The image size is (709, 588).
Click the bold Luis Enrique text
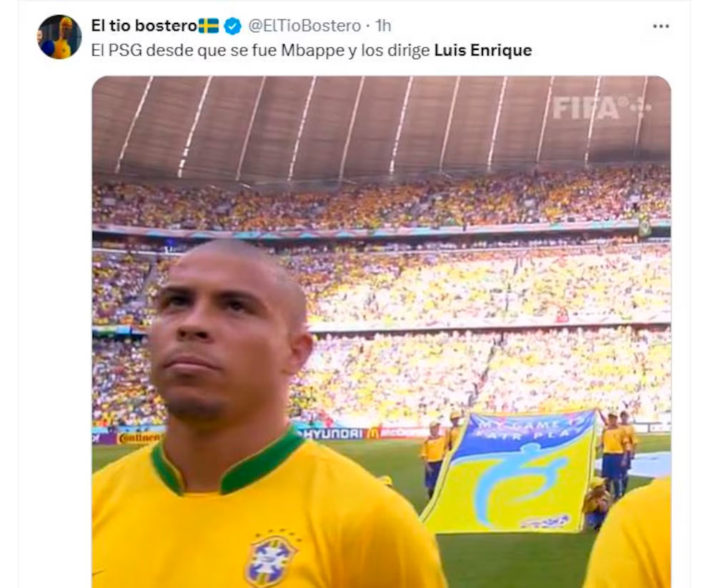(483, 50)
